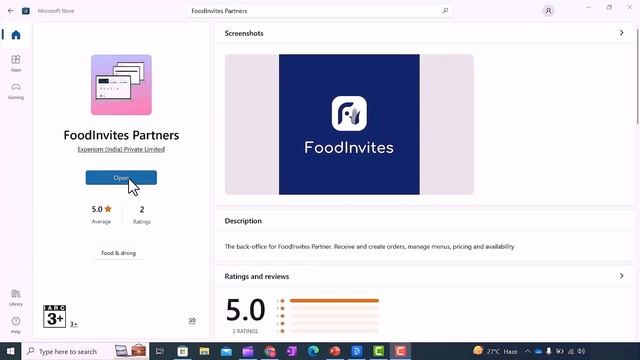Screen dimensions: 640x360
Task: Click the 3+ rating link
Action: (73, 324)
